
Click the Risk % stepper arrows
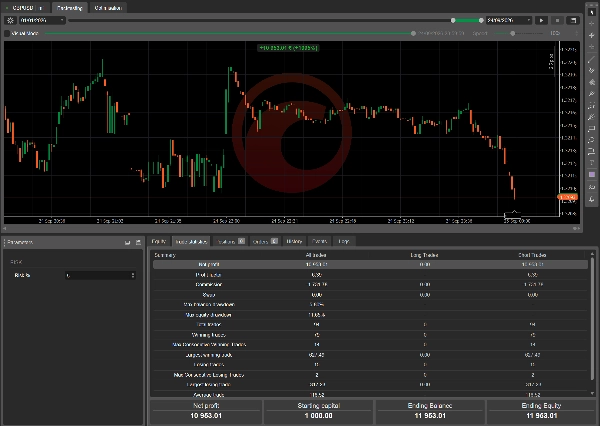point(133,275)
